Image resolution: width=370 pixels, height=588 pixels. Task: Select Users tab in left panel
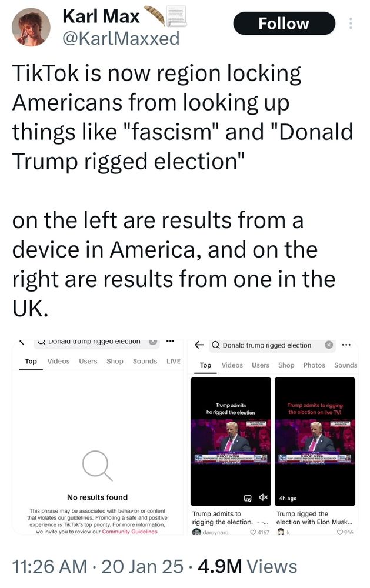tap(88, 361)
